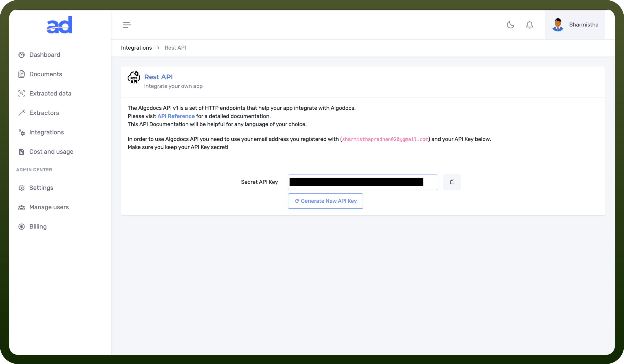The height and width of the screenshot is (364, 624).
Task: Open the Manage users page
Action: 49,207
